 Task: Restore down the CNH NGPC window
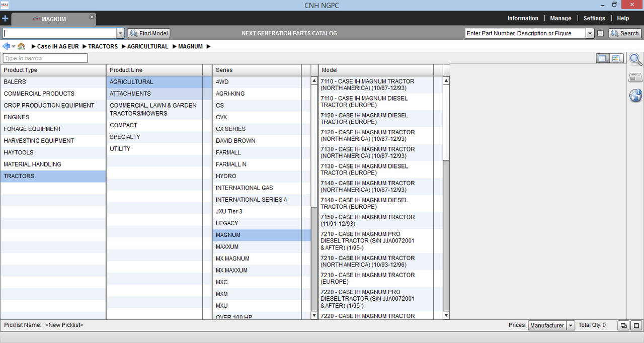614,5
